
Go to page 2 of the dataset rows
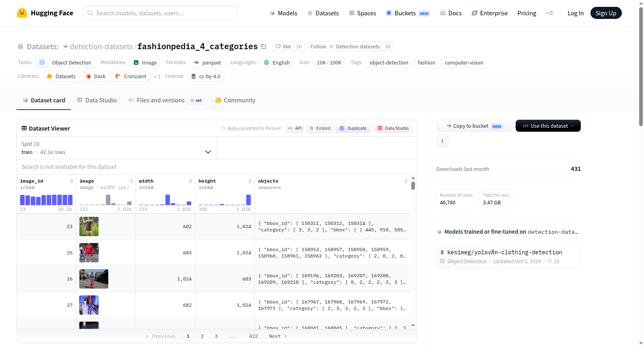tap(202, 336)
